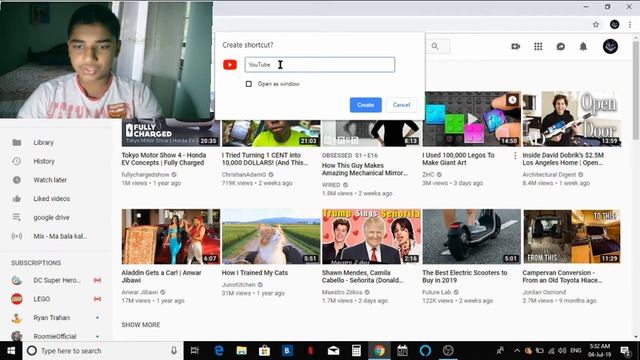The image size is (640, 360).
Task: Switch to Chrome in the taskbar
Action: point(379,351)
